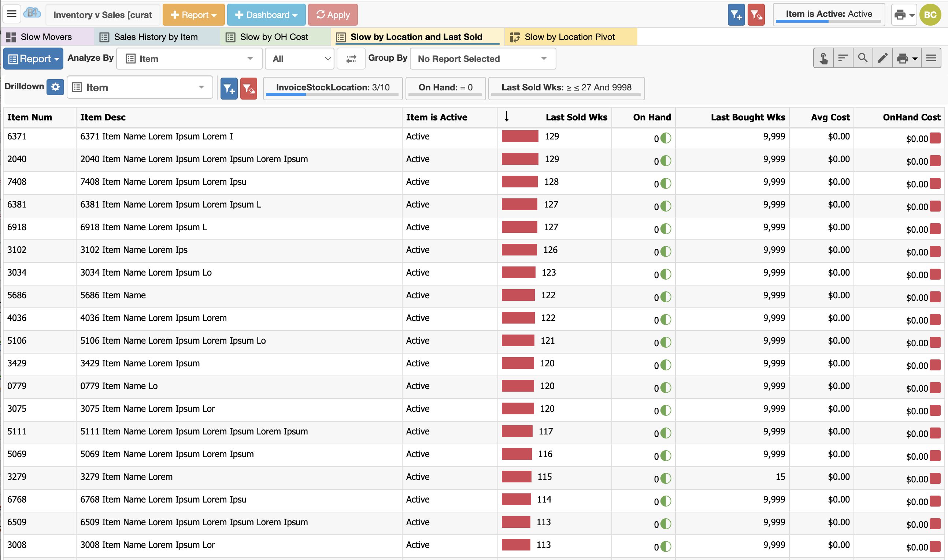Click the Item is Active filter chip
The height and width of the screenshot is (560, 948).
[829, 14]
